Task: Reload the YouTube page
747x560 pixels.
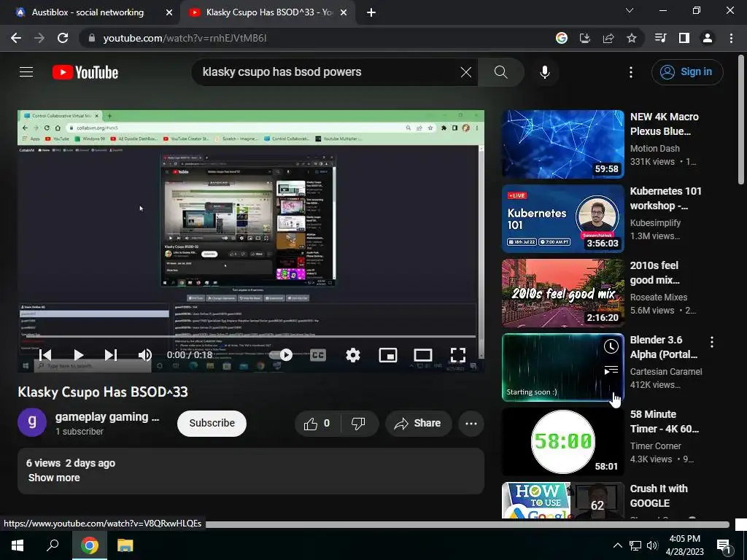Action: 63,38
